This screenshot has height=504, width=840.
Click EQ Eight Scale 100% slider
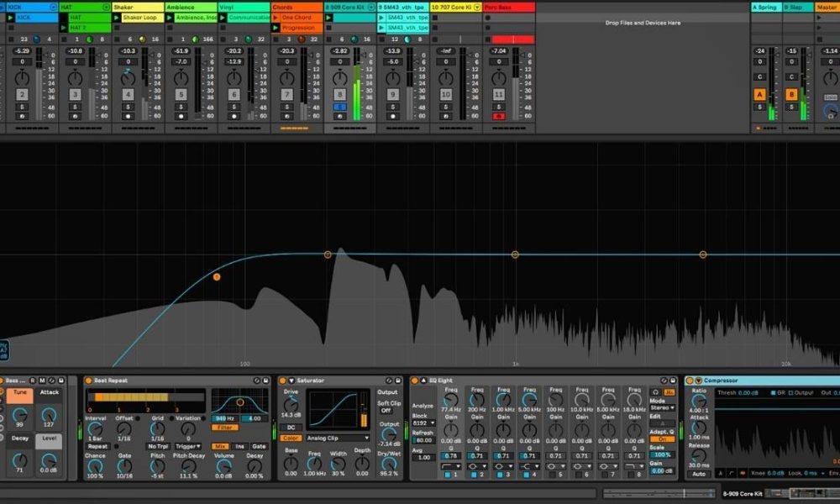pyautogui.click(x=662, y=455)
